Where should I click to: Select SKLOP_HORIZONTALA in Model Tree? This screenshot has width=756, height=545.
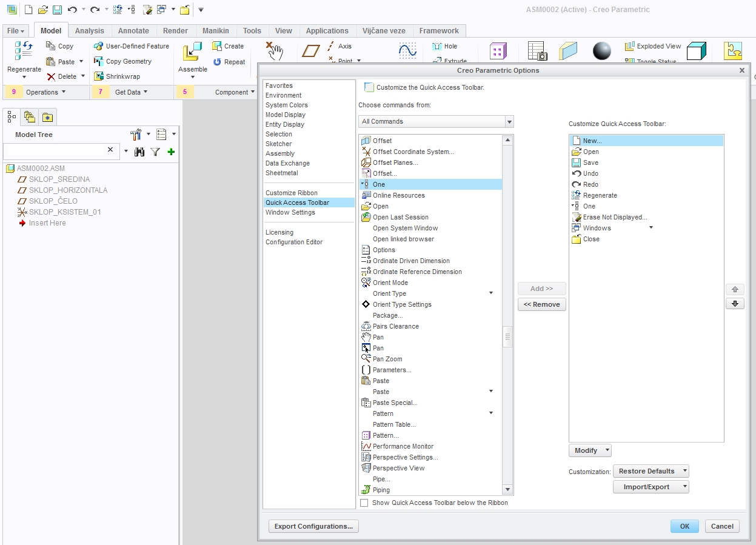(x=68, y=190)
